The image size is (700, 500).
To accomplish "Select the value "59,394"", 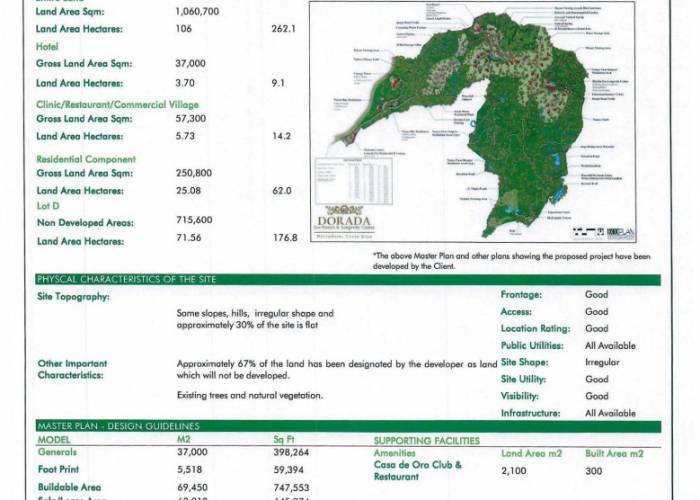I will [x=288, y=470].
